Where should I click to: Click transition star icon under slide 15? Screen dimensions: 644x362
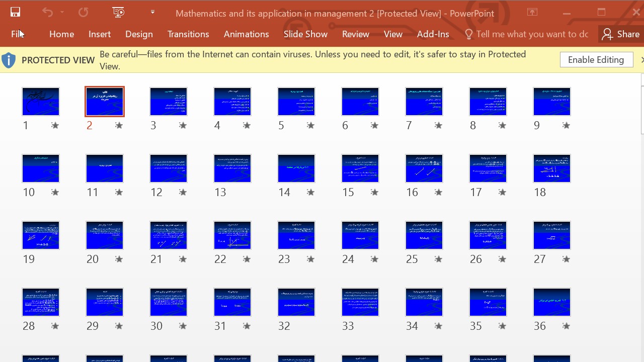(374, 192)
